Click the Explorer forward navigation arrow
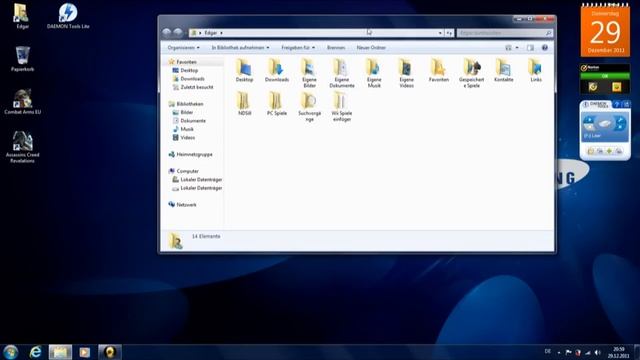 coord(178,32)
